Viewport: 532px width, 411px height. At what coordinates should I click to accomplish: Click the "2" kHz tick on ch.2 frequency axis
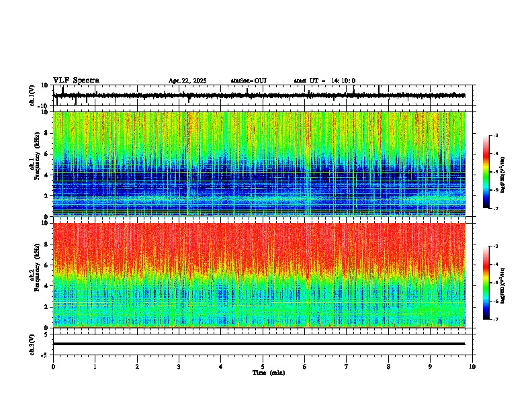coord(47,307)
